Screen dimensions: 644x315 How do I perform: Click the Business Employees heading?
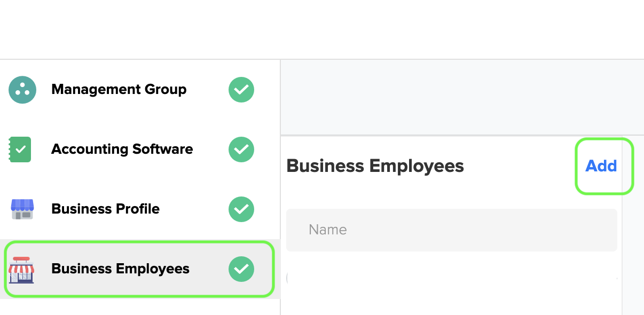coord(375,166)
